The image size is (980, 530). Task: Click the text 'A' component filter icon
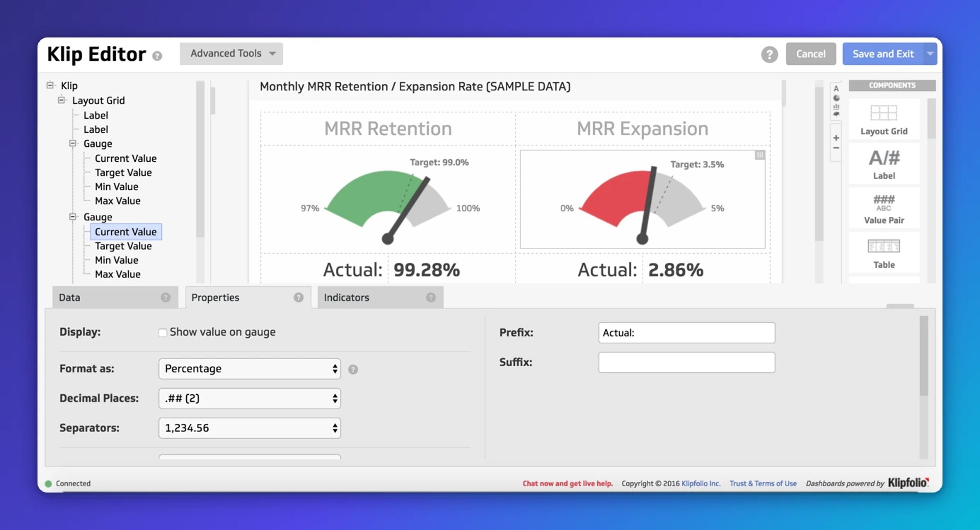point(836,88)
